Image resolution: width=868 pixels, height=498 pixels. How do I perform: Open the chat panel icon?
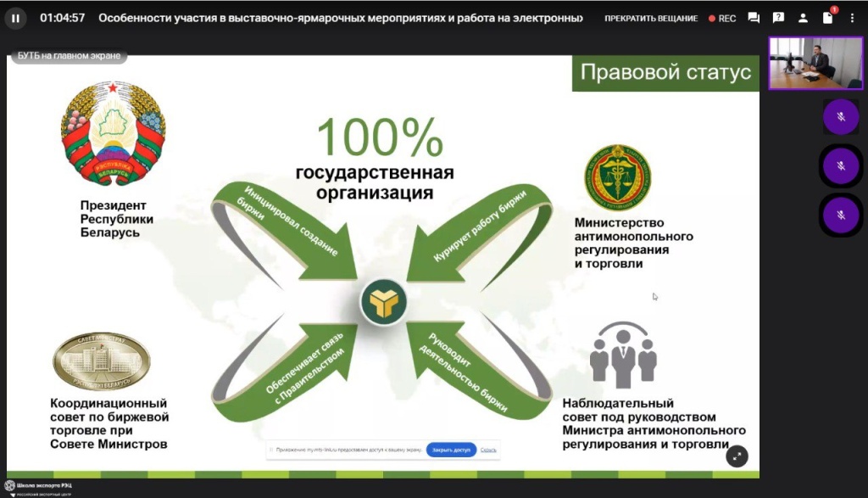tap(754, 18)
